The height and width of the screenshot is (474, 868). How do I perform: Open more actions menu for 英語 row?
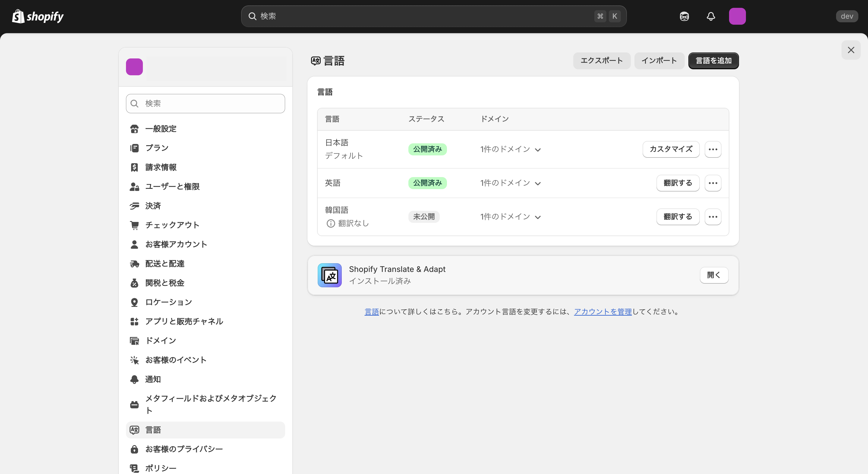tap(713, 183)
